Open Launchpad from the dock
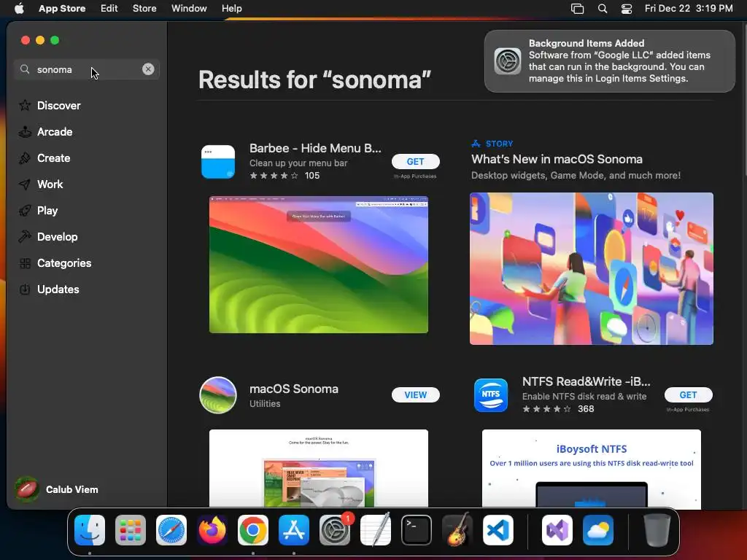Screen dimensions: 747x560 tap(131, 530)
